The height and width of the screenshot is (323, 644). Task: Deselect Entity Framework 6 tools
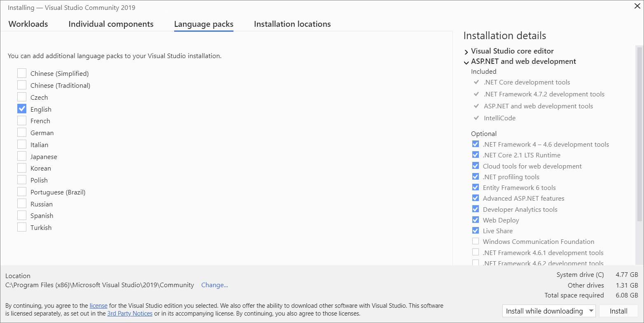(476, 187)
